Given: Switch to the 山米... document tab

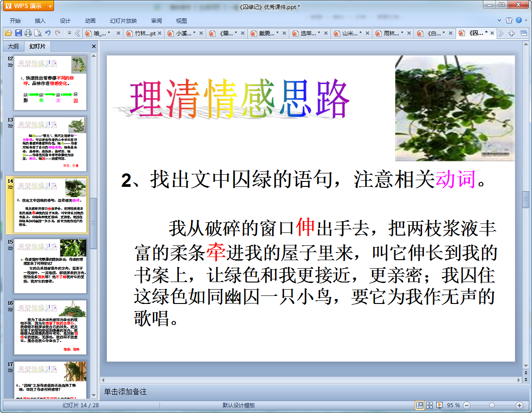Looking at the screenshot, I should (352, 33).
